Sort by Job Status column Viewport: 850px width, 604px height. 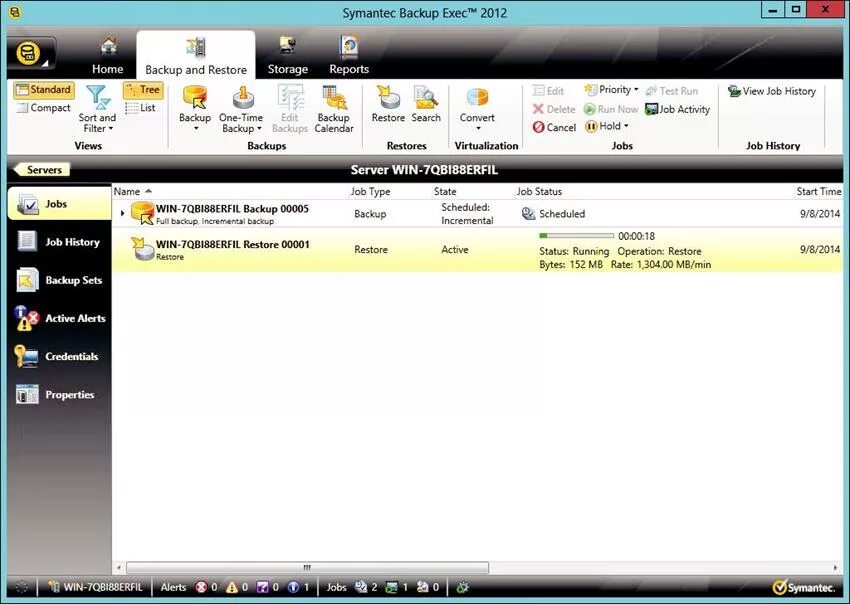click(x=539, y=191)
